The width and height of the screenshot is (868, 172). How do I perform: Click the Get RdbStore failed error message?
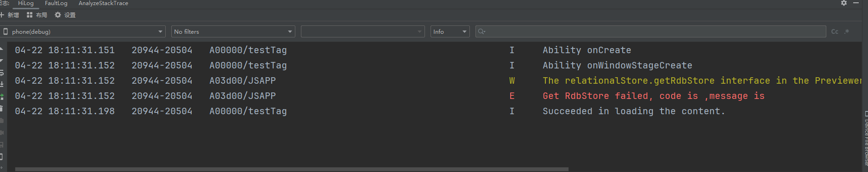point(654,96)
